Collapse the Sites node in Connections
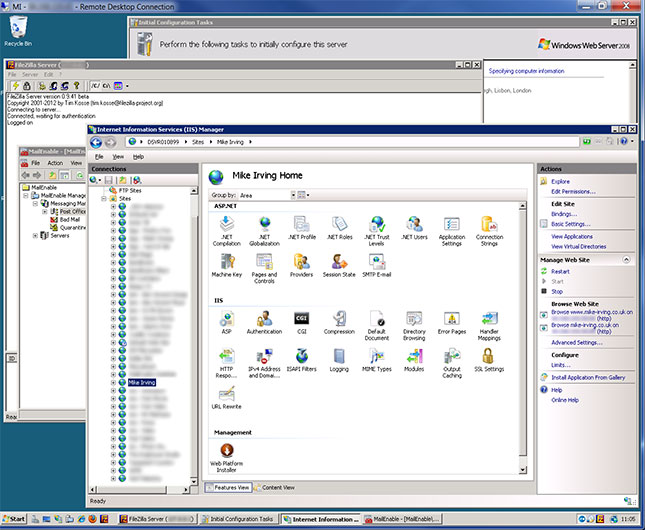645x530 pixels. coord(104,199)
